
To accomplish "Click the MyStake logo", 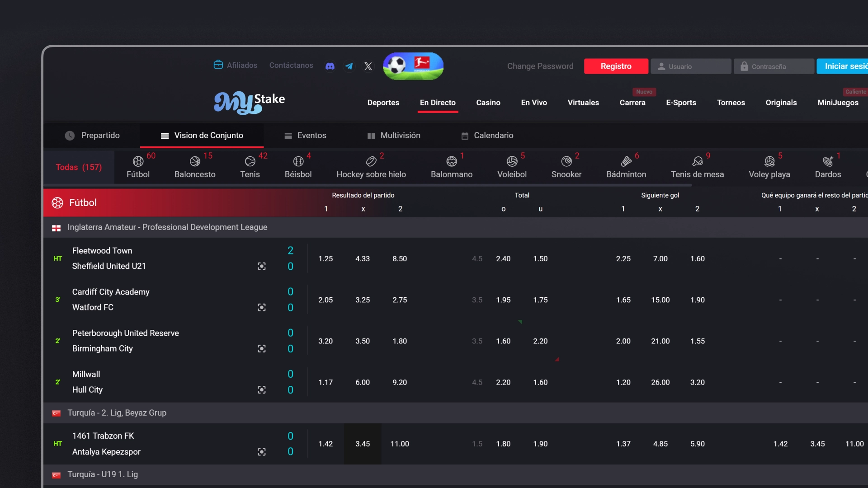I will coord(249,102).
